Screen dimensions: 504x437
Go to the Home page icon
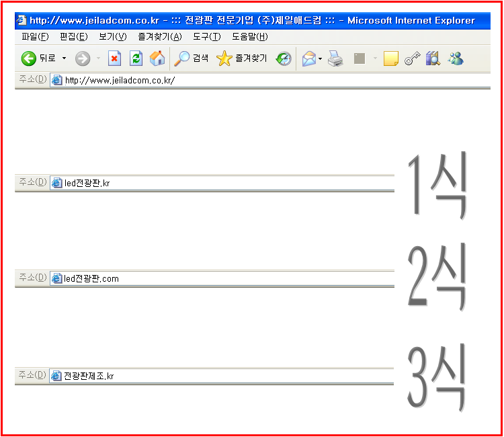click(157, 58)
